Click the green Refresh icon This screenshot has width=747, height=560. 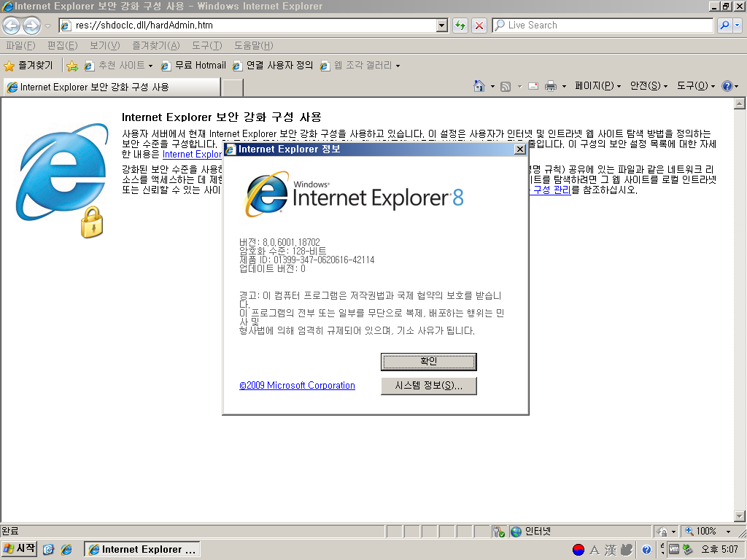pos(460,26)
